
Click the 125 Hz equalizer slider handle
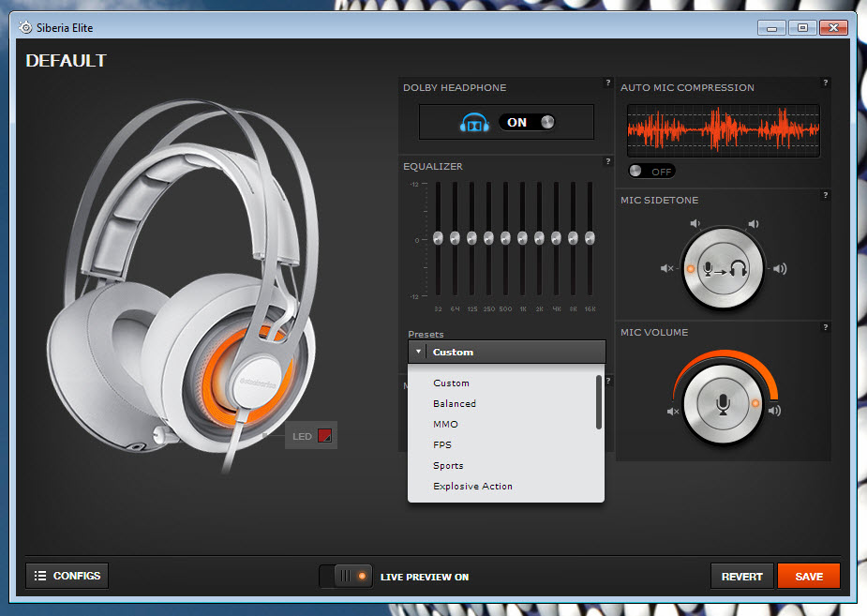click(x=471, y=238)
